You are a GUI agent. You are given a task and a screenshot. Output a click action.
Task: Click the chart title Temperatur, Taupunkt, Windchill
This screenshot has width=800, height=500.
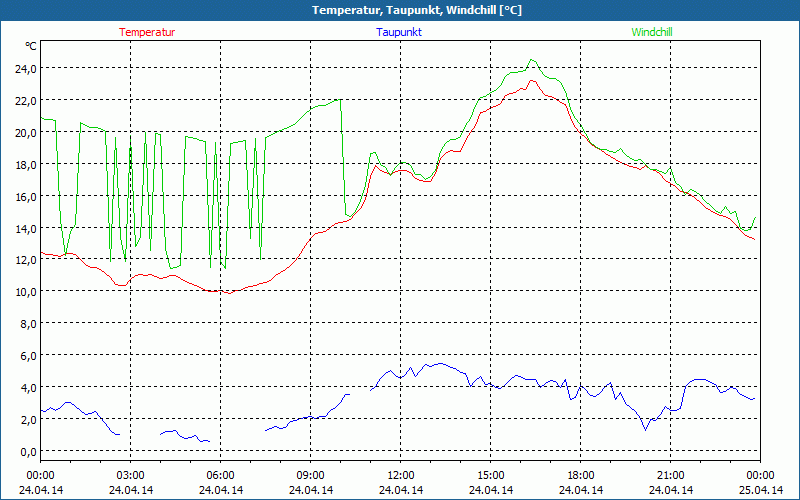coord(417,10)
